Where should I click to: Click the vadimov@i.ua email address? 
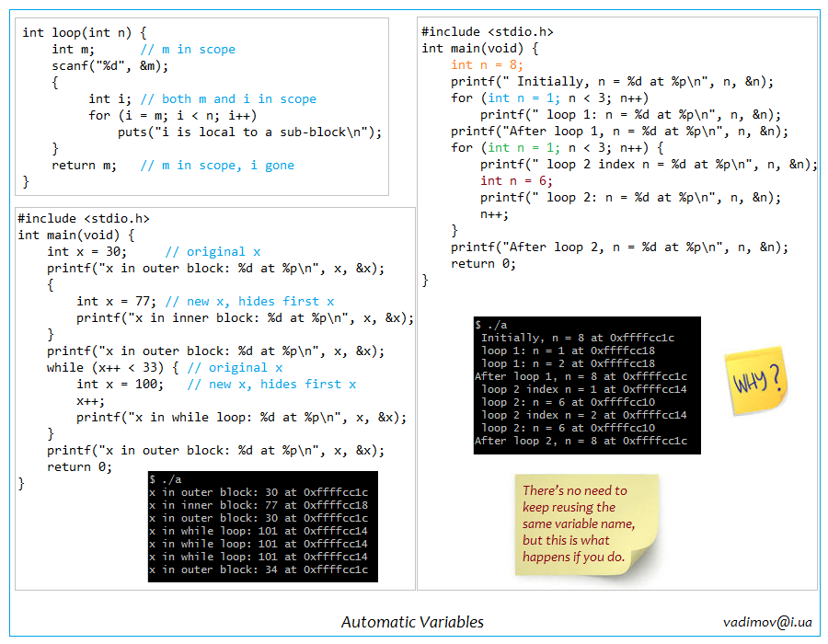pos(767,622)
